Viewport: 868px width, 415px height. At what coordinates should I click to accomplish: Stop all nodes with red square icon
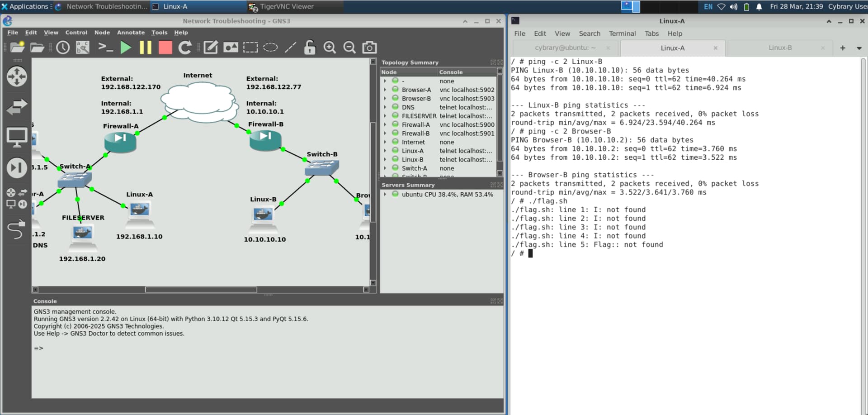click(165, 48)
